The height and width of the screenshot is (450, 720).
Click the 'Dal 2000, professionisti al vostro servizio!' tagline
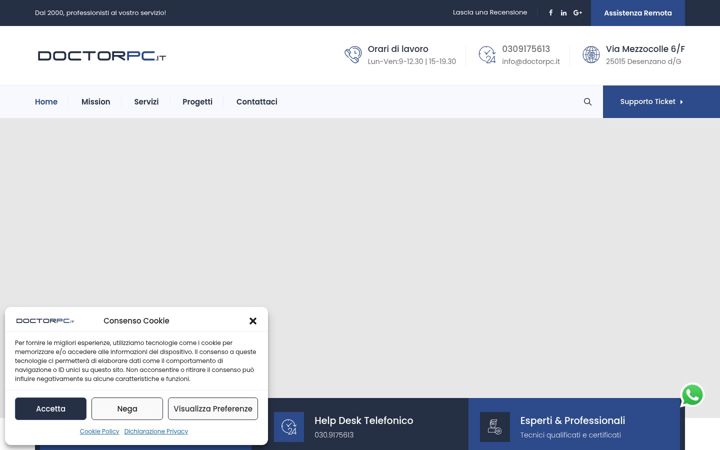(x=100, y=13)
